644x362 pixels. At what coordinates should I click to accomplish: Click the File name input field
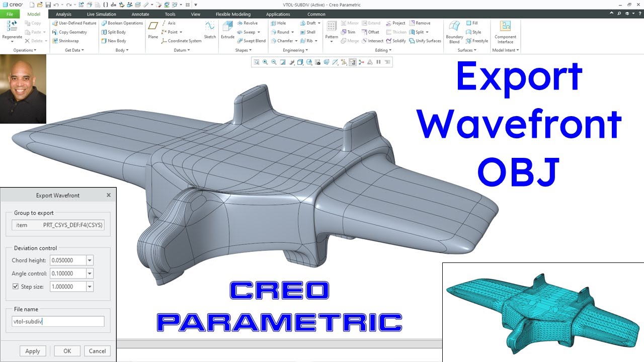click(x=58, y=321)
